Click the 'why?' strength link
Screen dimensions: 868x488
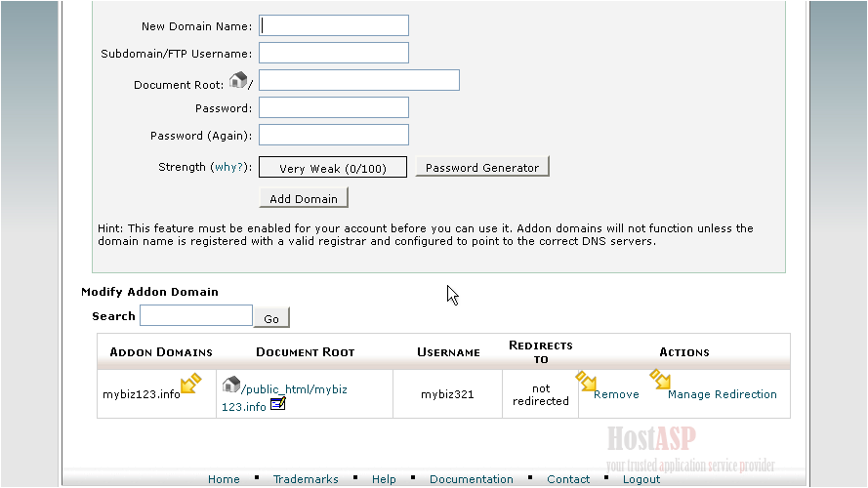pyautogui.click(x=228, y=168)
